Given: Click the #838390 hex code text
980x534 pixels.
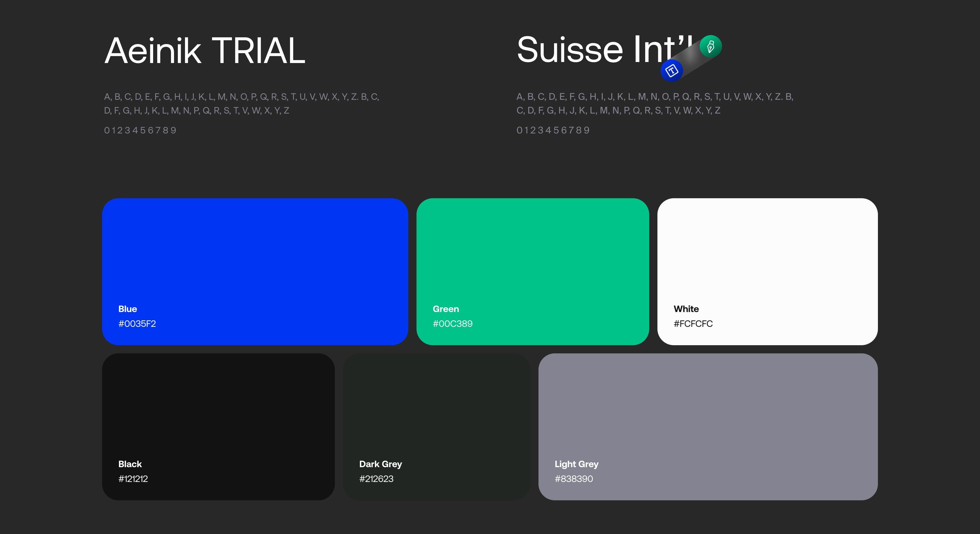Looking at the screenshot, I should pyautogui.click(x=573, y=479).
